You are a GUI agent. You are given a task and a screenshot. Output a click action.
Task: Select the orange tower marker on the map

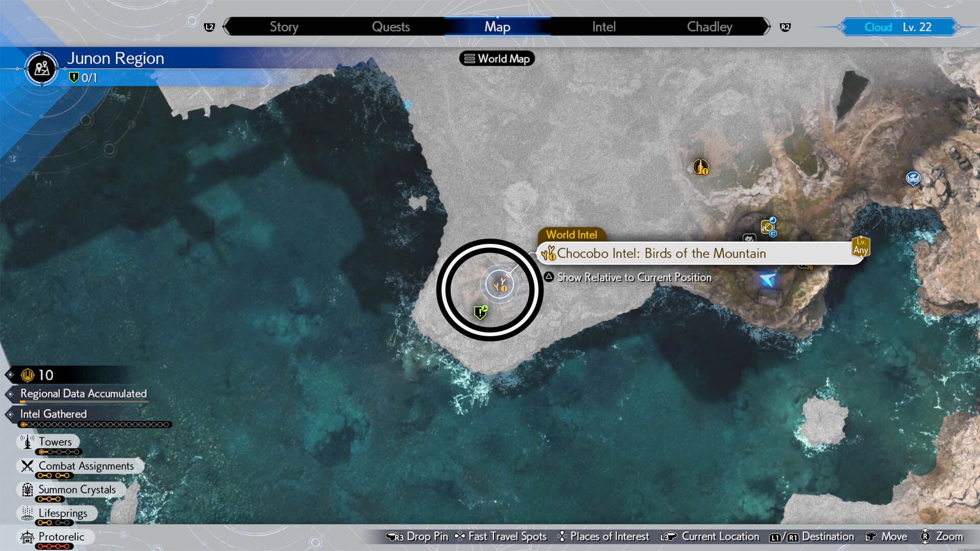(701, 167)
